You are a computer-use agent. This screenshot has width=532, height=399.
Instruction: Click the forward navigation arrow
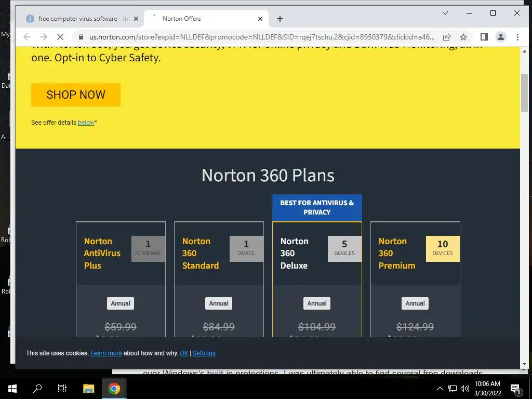44,37
